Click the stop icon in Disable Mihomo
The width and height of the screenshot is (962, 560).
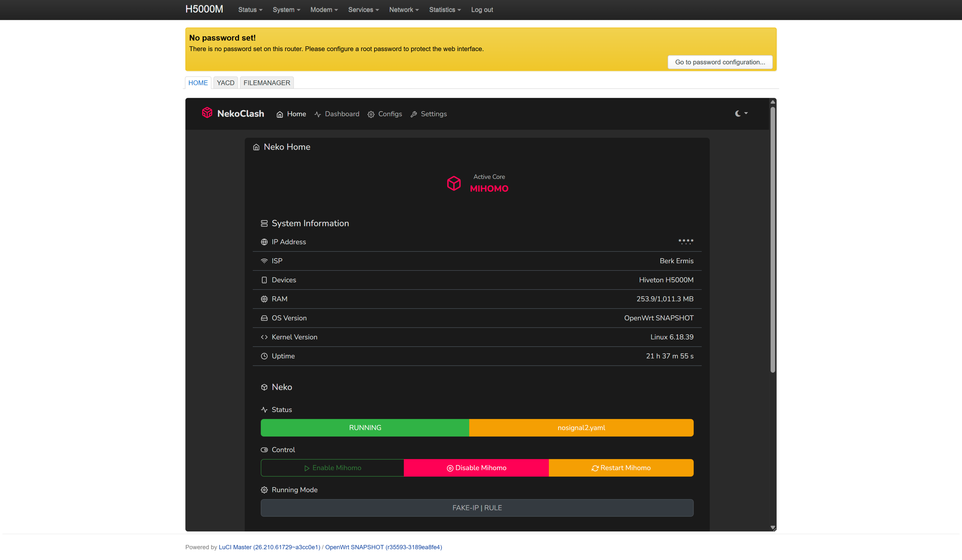pos(450,468)
